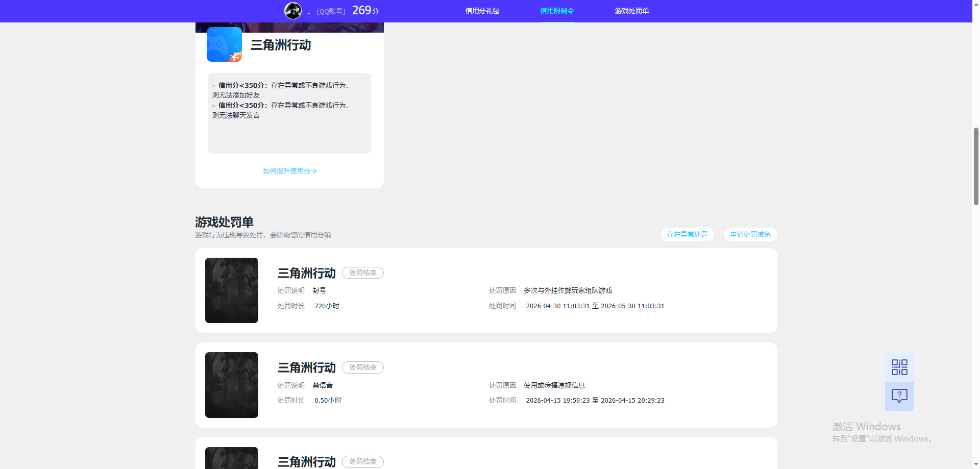Click the 三角洲行动 title of 禁语音 card
This screenshot has width=980, height=469.
(x=307, y=367)
